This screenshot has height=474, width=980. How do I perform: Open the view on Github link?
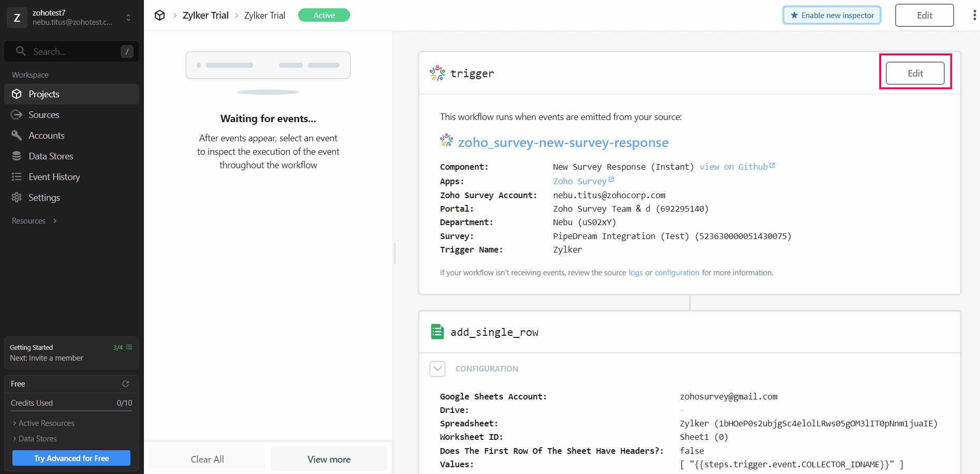click(737, 167)
